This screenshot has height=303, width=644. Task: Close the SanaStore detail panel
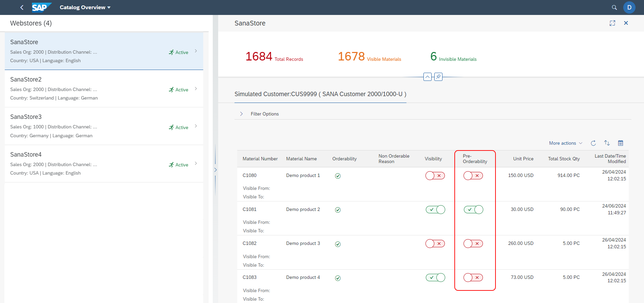(626, 23)
